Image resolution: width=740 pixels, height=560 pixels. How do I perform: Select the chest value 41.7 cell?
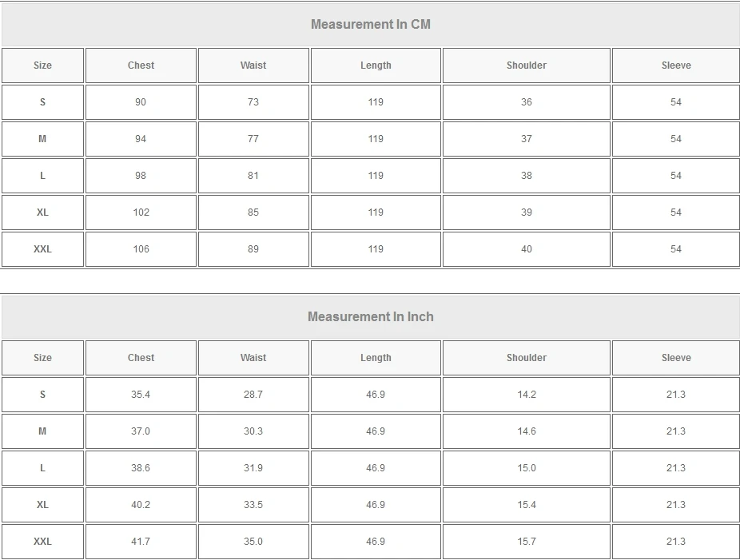(x=141, y=542)
